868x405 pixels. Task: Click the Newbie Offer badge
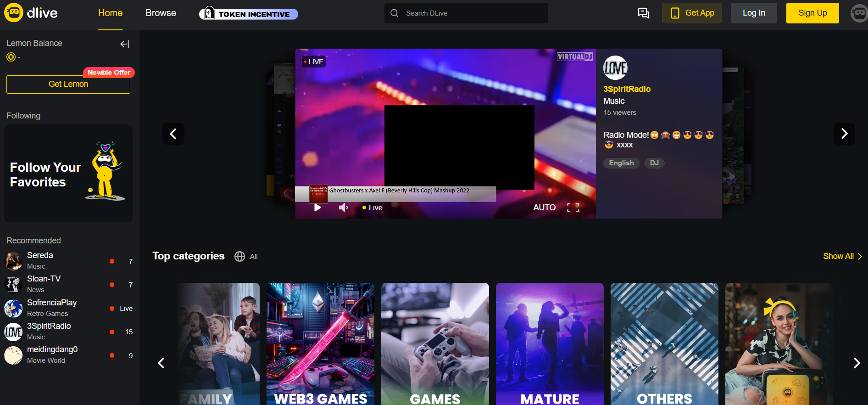point(109,73)
